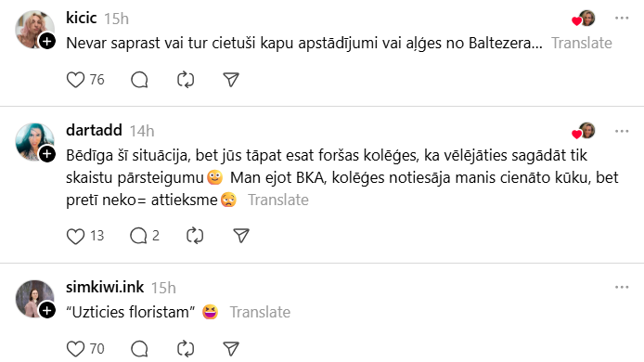Viewport: 644px width, 362px height.
Task: Share dartadd's comment via send icon
Action: pos(240,236)
